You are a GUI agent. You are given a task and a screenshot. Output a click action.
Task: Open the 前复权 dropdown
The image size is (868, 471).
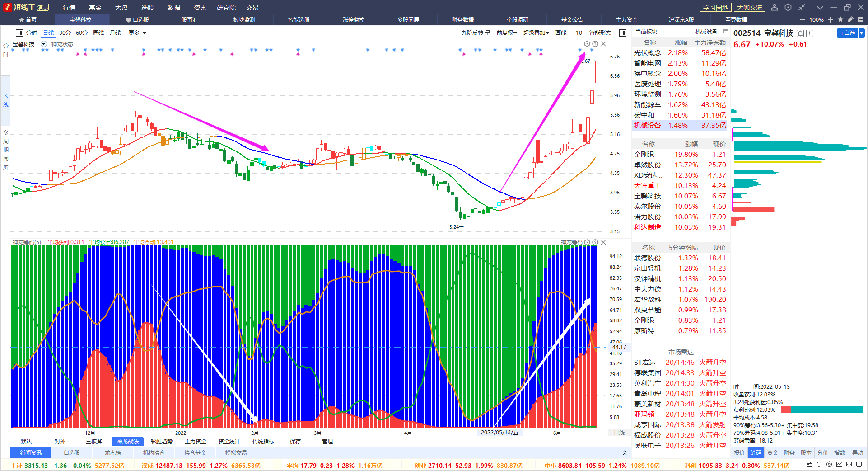(x=507, y=33)
